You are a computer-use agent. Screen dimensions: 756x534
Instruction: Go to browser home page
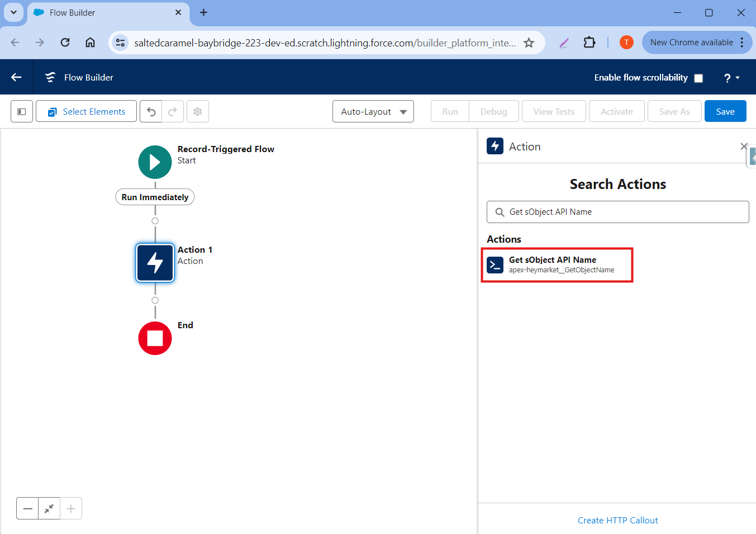[x=90, y=42]
